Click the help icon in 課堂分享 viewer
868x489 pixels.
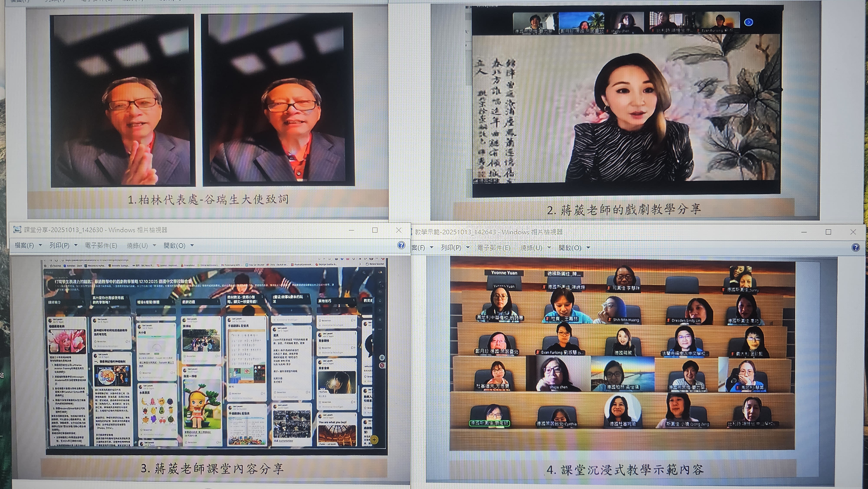(401, 245)
